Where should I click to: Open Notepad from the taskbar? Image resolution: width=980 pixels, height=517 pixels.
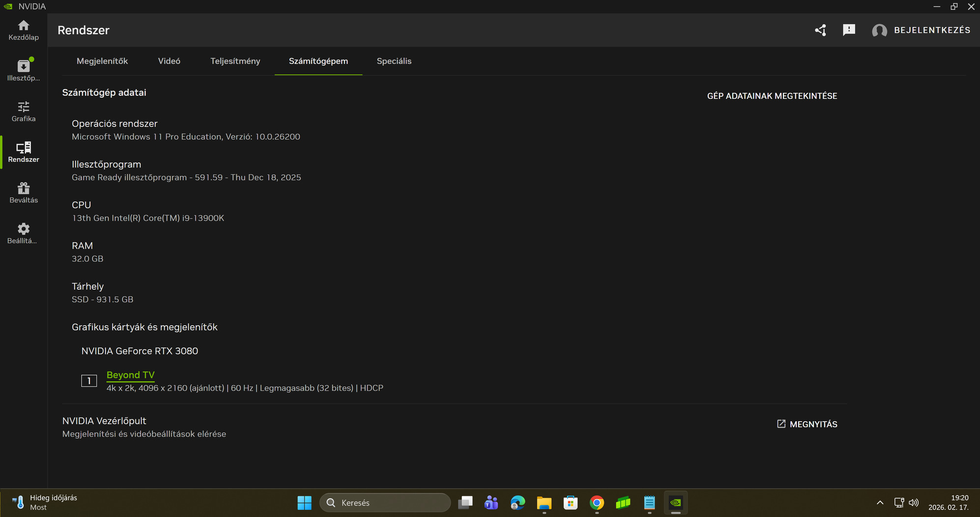tap(650, 503)
